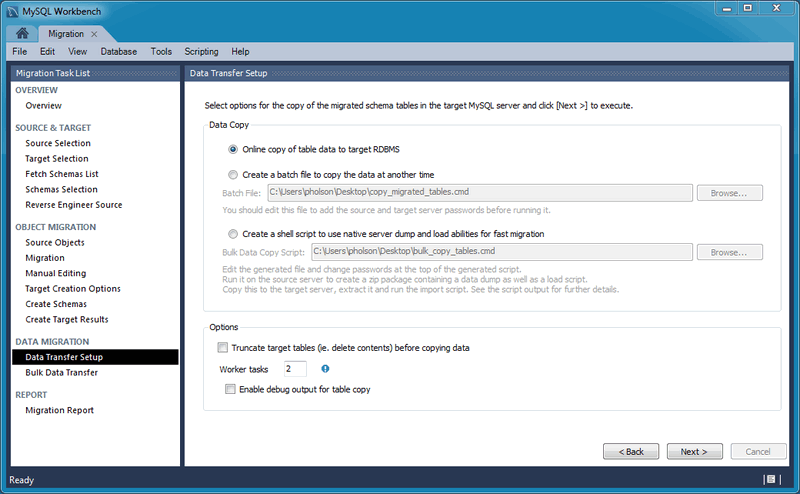Viewport: 800px width, 494px height.
Task: Click the Ready status bar text
Action: tap(21, 480)
